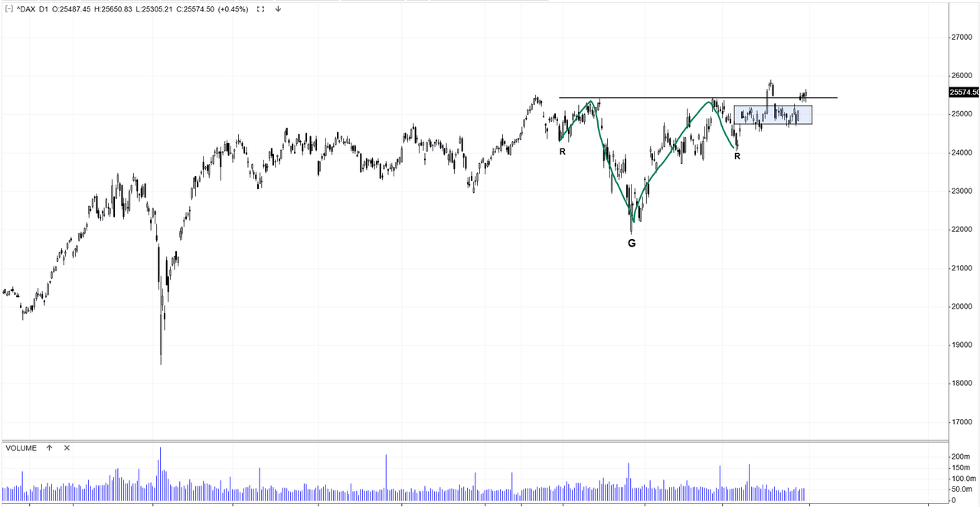Close the VOLUME indicator pane
Viewport: 980px width, 507px height.
(x=67, y=448)
